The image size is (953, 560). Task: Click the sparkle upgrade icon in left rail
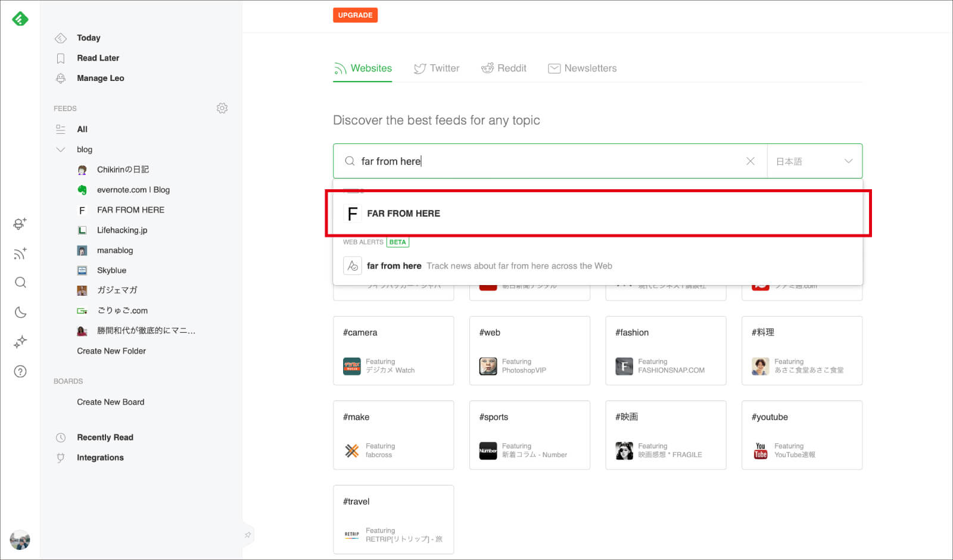[20, 342]
